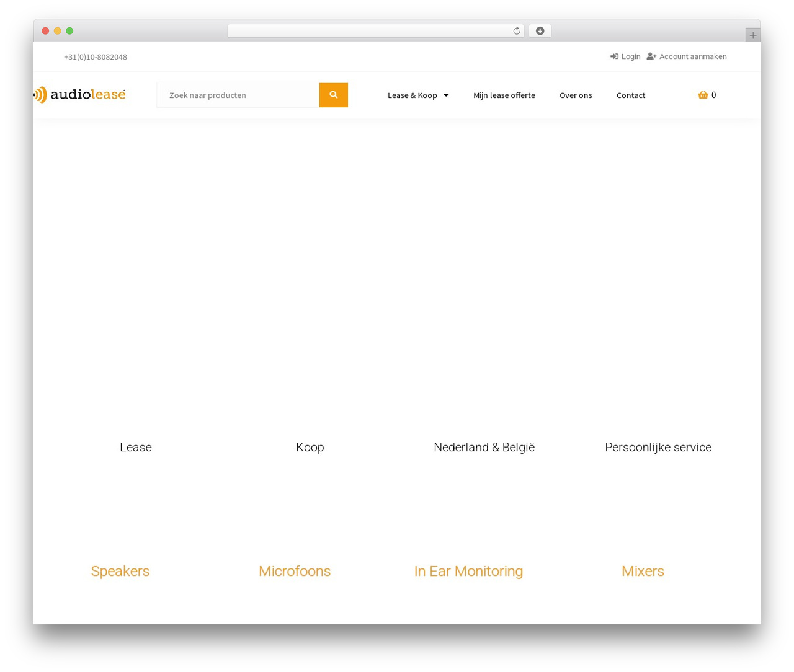
Task: Click the browser address bar
Action: click(375, 31)
